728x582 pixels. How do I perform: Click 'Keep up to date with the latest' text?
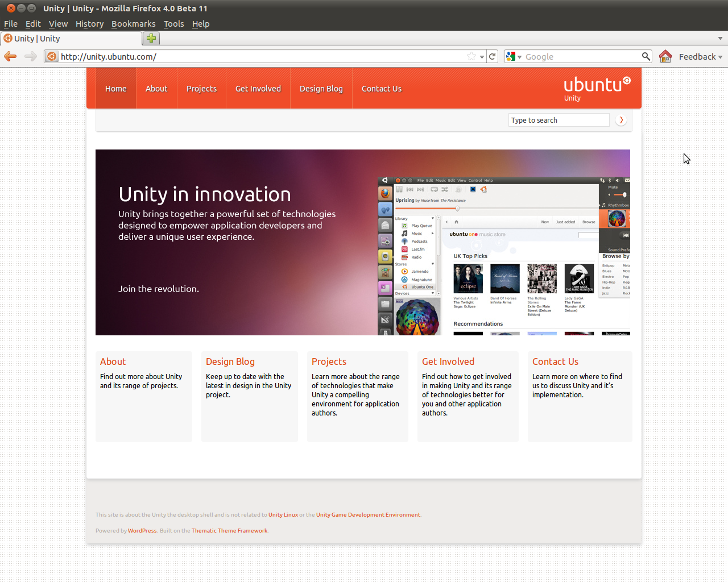click(249, 385)
